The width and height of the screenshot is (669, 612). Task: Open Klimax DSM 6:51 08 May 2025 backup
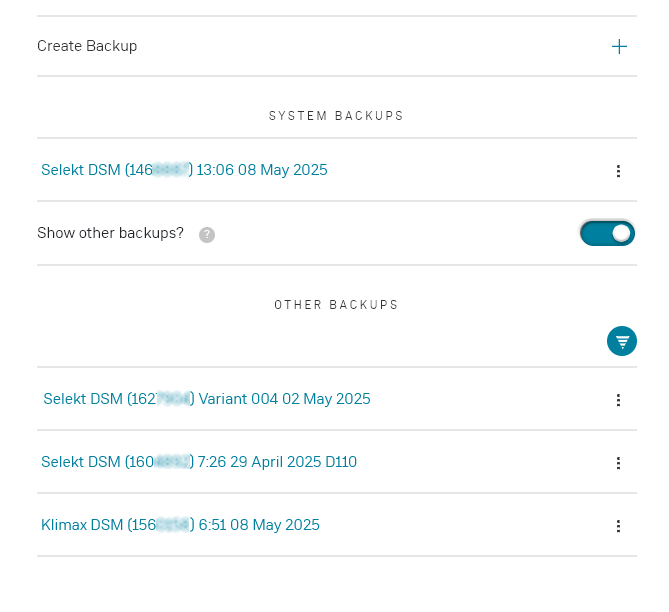pos(180,525)
